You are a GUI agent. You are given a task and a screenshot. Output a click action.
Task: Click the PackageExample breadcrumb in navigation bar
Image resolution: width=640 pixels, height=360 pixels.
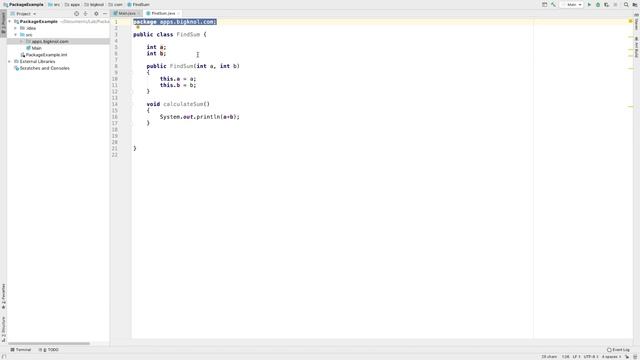[23, 4]
